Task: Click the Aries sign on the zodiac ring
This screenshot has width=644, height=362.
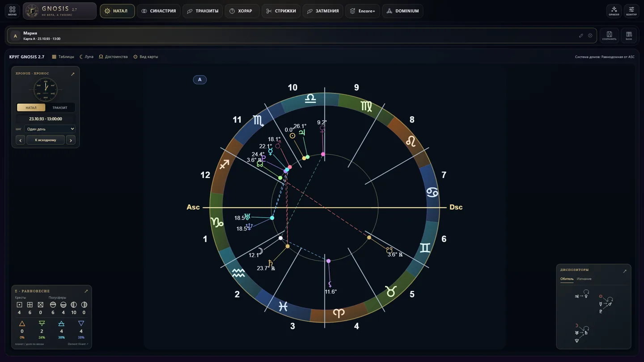Action: 339,313
